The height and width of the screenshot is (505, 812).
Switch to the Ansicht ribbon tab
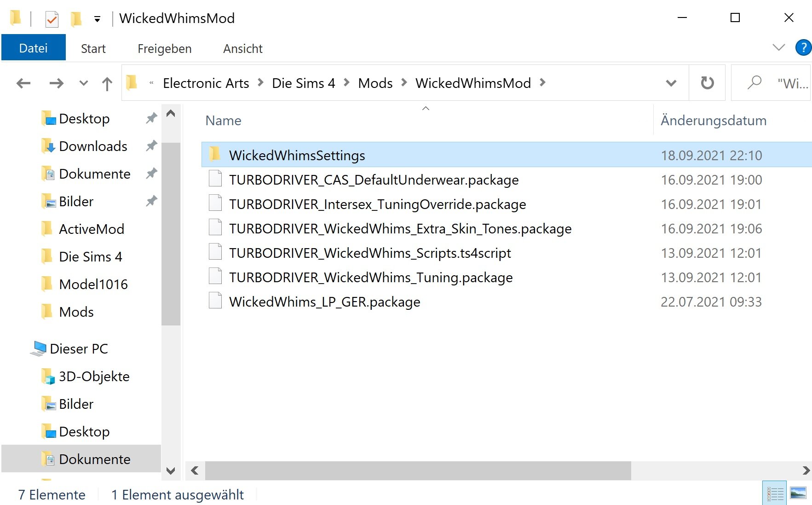tap(242, 48)
